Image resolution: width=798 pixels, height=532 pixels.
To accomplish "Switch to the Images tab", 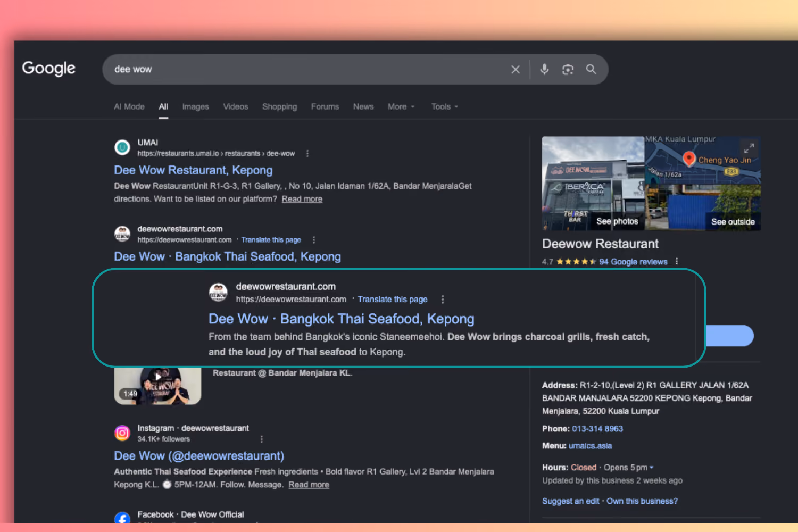I will point(195,106).
